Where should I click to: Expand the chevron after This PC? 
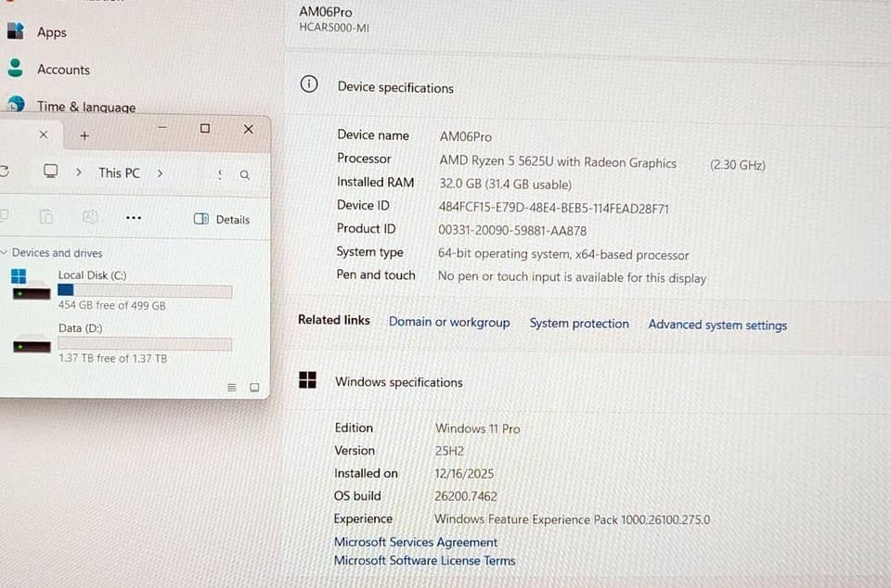[x=160, y=173]
